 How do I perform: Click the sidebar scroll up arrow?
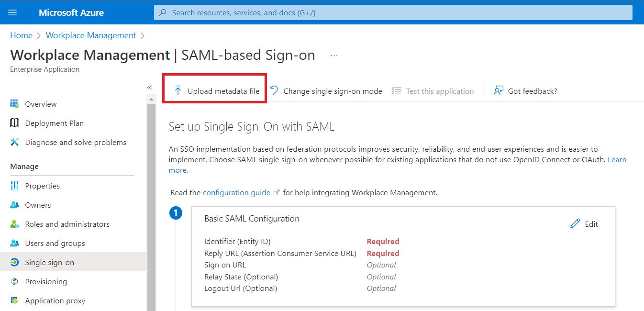point(151,99)
